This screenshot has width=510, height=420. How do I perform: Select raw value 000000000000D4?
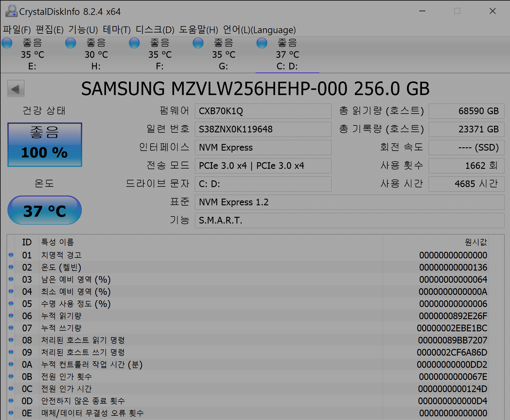(x=453, y=401)
